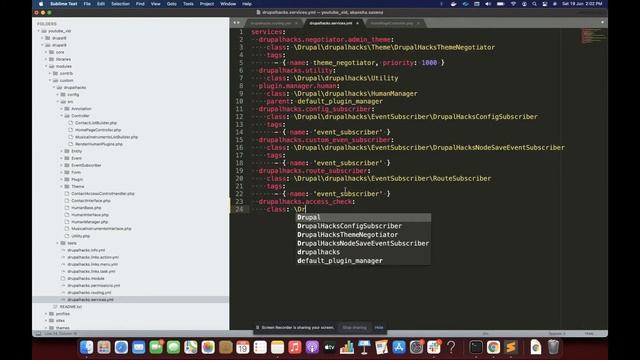The width and height of the screenshot is (640, 360).
Task: Collapse the Controller folder
Action: pyautogui.click(x=62, y=116)
